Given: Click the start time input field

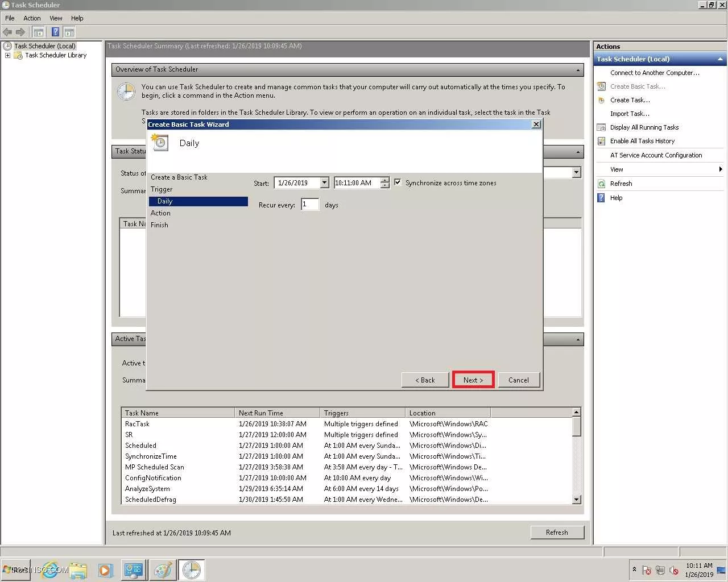Looking at the screenshot, I should tap(357, 183).
